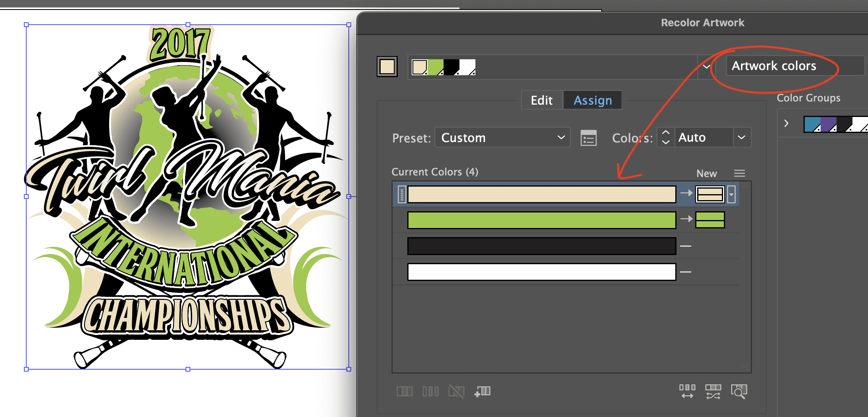Click randomly change color order icon
Viewport: 868px width, 417px height.
(688, 392)
